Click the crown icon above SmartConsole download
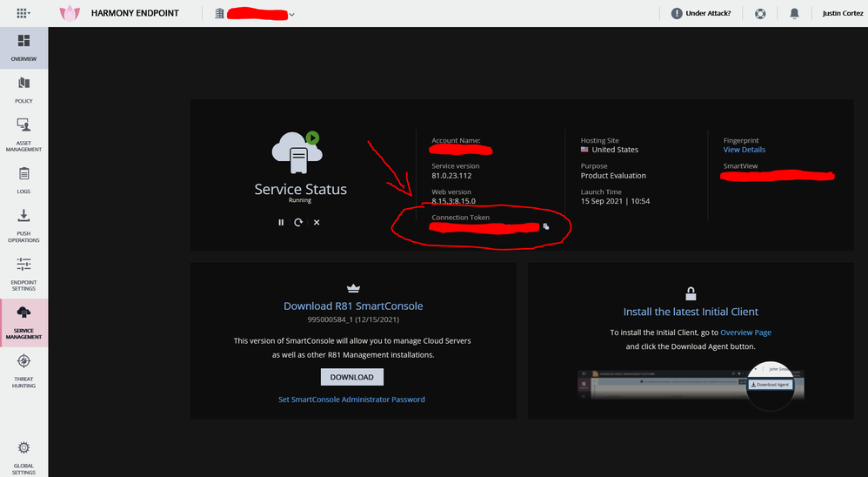This screenshot has height=477, width=868. pos(353,288)
